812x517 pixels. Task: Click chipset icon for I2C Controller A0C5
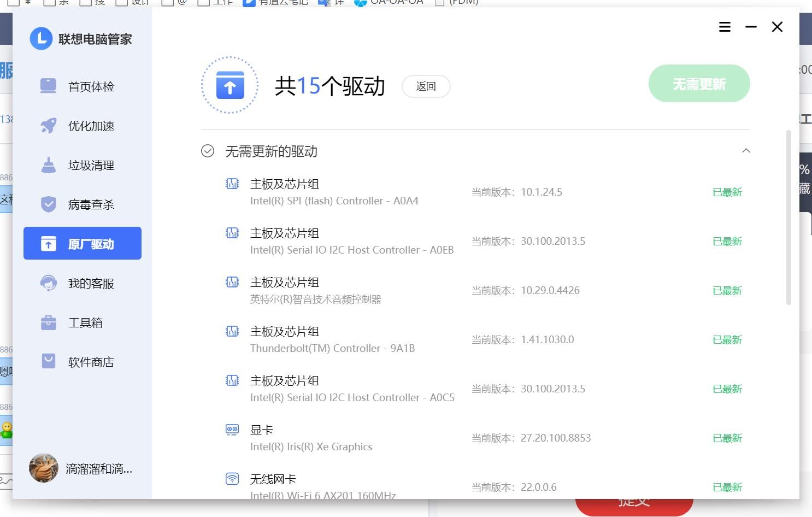[232, 380]
